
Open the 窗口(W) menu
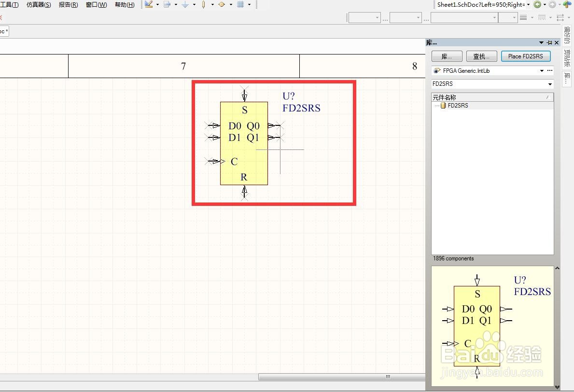pyautogui.click(x=96, y=5)
